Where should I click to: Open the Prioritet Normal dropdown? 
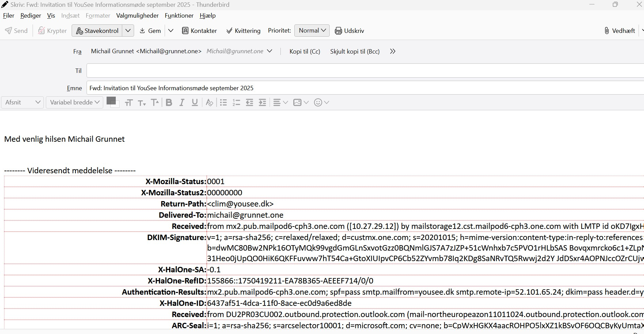point(312,31)
